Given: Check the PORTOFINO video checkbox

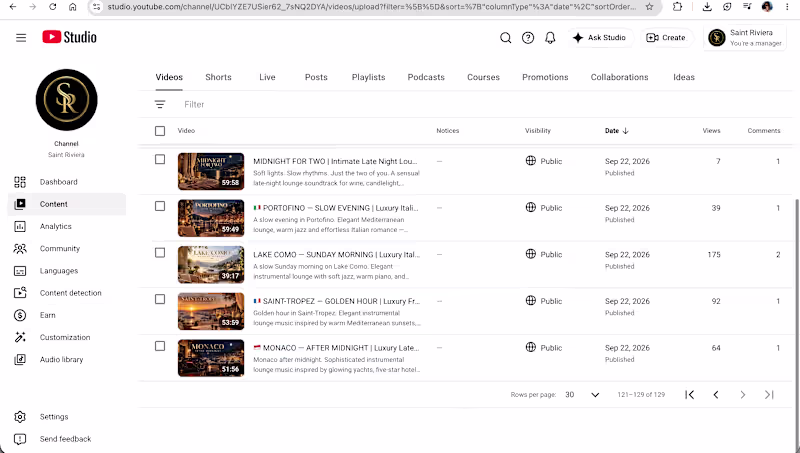Looking at the screenshot, I should 160,206.
